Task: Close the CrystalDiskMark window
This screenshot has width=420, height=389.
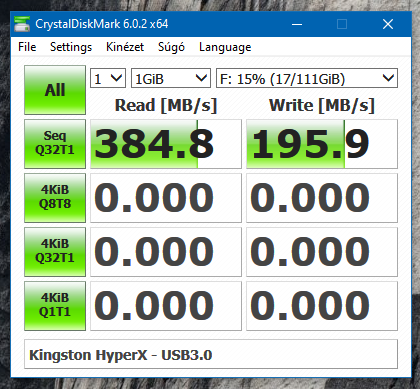Action: pos(388,24)
